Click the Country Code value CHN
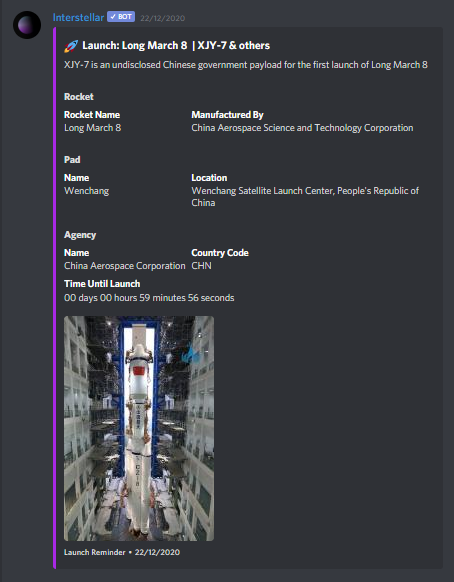This screenshot has width=454, height=582. point(202,266)
